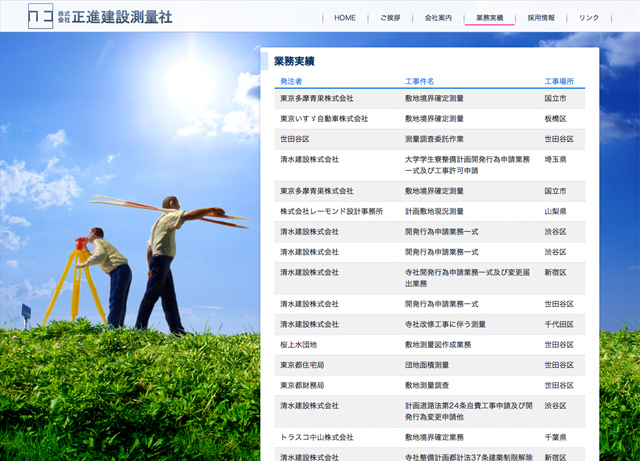Click the 業務実績 tab in navigation bar
The height and width of the screenshot is (461, 640).
[x=489, y=18]
